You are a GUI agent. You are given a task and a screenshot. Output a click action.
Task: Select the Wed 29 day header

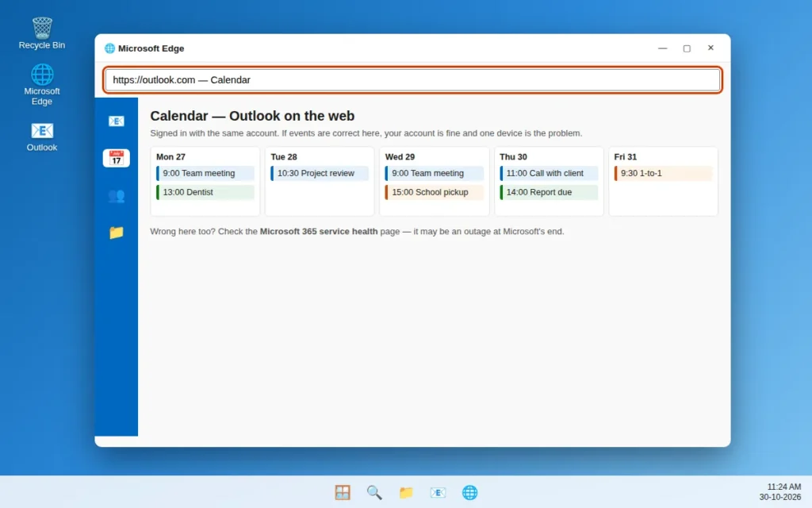(x=400, y=156)
